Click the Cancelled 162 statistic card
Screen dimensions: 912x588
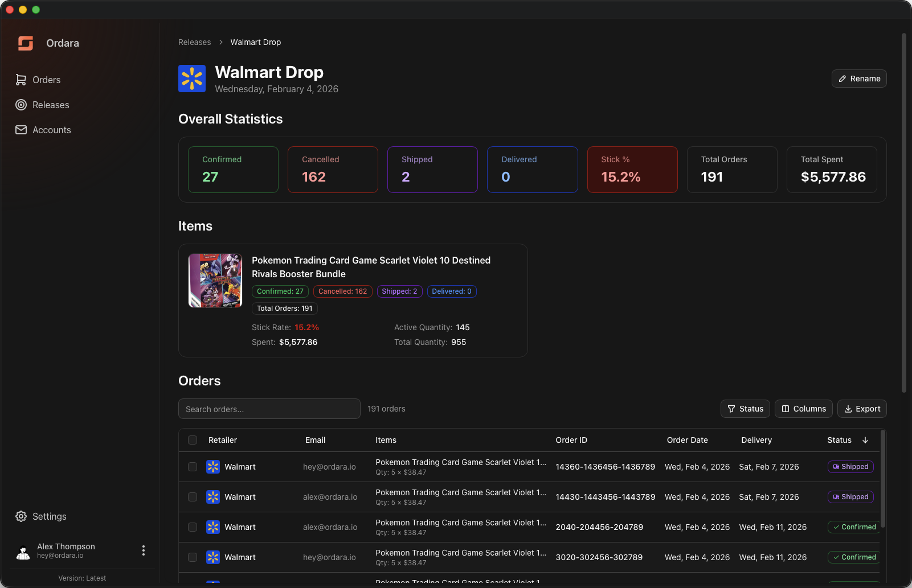[333, 170]
